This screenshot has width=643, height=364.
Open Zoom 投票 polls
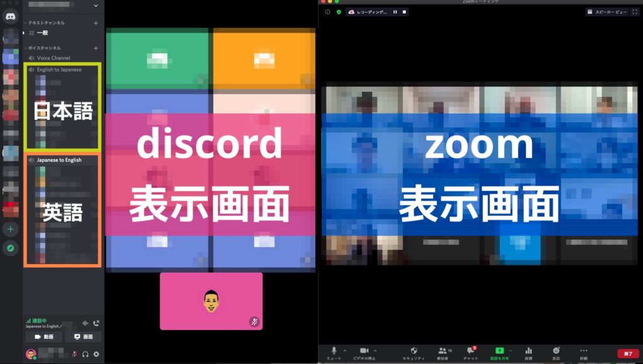click(x=529, y=353)
